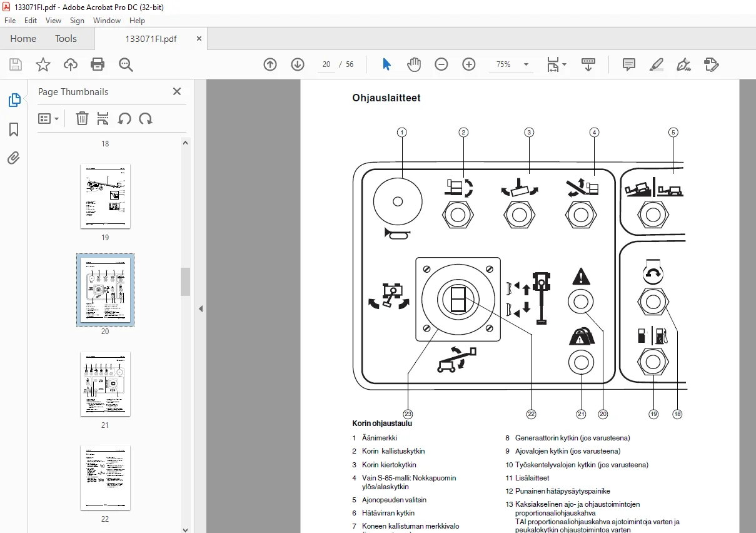Click the Save file icon

click(16, 64)
